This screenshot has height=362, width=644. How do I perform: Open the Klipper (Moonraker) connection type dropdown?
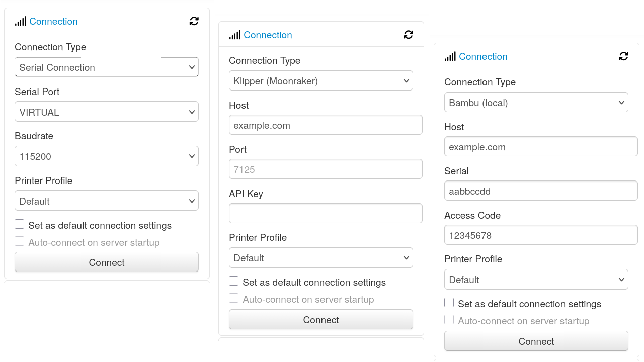[320, 81]
